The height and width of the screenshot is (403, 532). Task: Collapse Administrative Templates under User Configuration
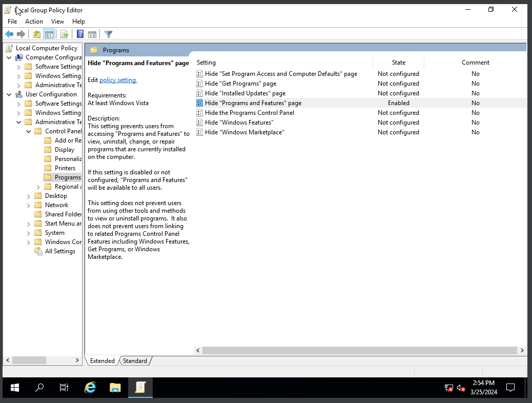pyautogui.click(x=18, y=122)
